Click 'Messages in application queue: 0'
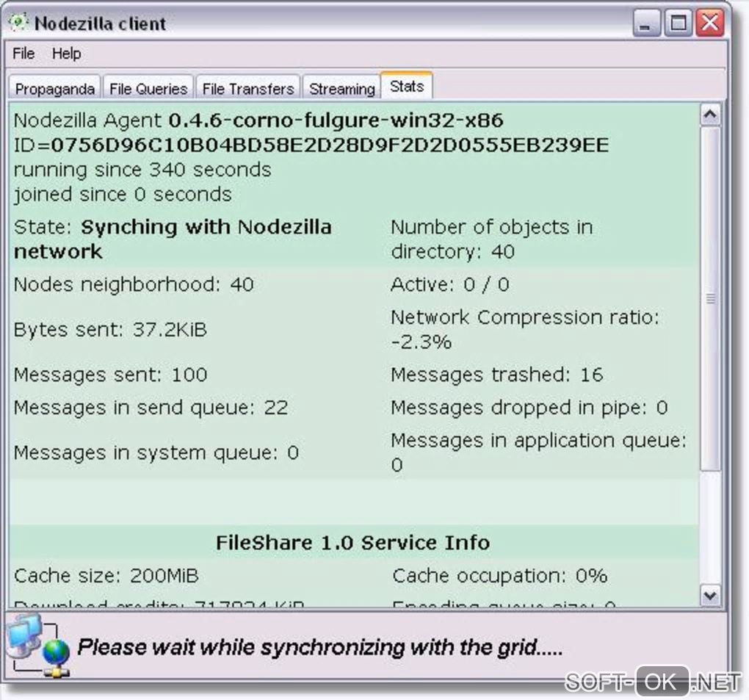This screenshot has height=700, width=749. point(539,452)
